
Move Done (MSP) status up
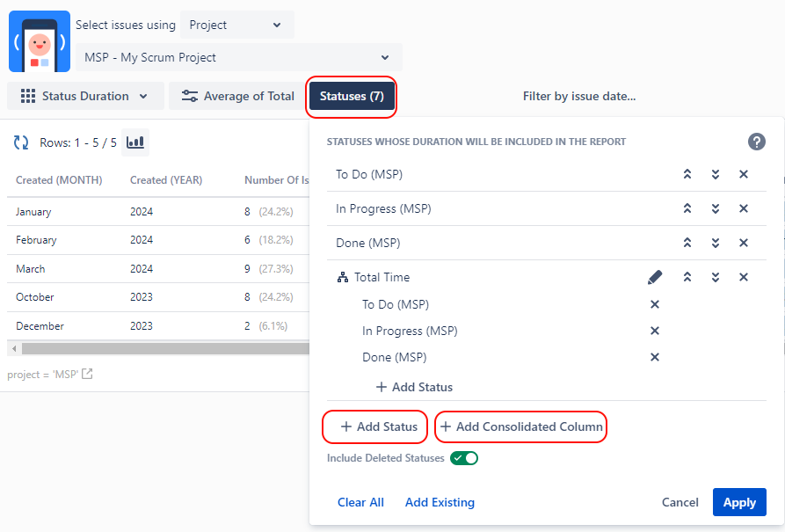click(687, 243)
